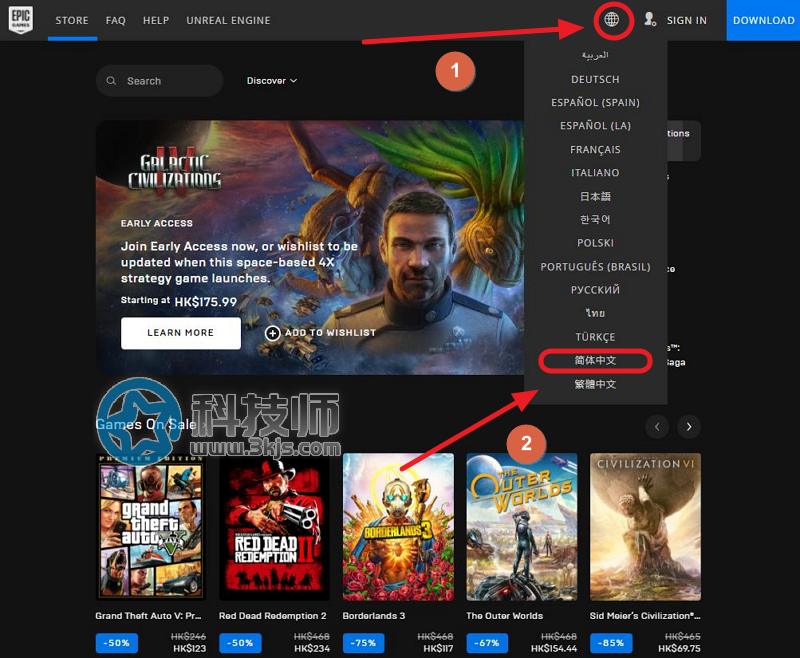Click HK$234 Red Dead Redemption price
Image resolution: width=800 pixels, height=658 pixels.
(x=312, y=649)
